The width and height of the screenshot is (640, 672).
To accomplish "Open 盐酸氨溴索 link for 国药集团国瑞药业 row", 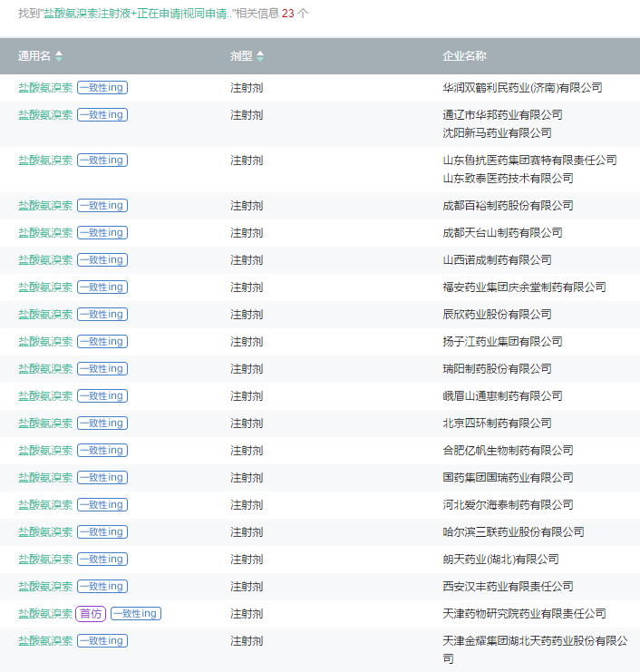I will (45, 478).
